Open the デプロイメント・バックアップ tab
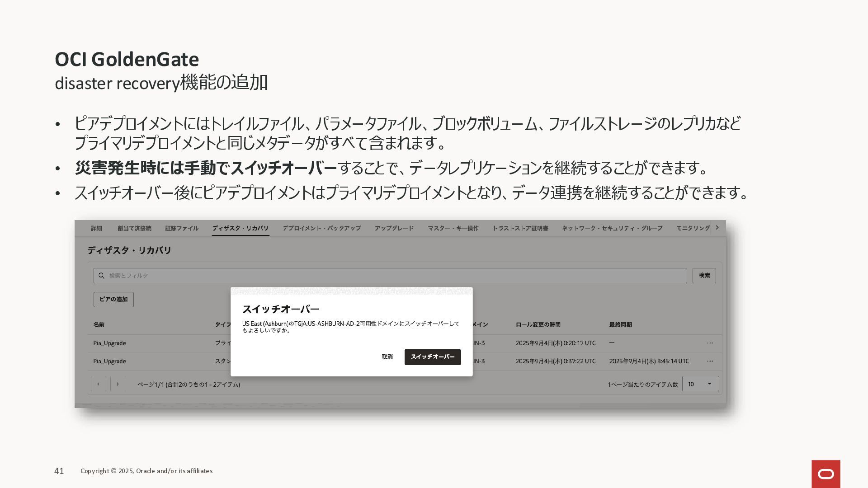The image size is (868, 488). (321, 228)
